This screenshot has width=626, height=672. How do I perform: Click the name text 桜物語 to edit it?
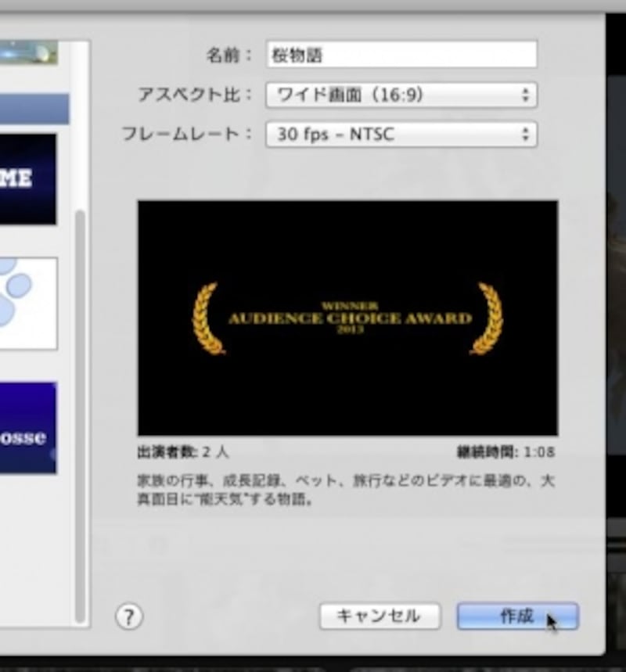[297, 54]
